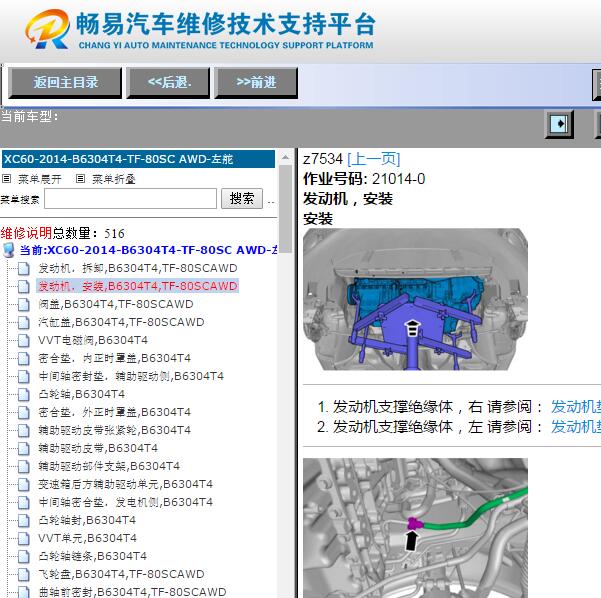Go back with the <<后退 button
Screen dimensions: 601x598
click(169, 83)
